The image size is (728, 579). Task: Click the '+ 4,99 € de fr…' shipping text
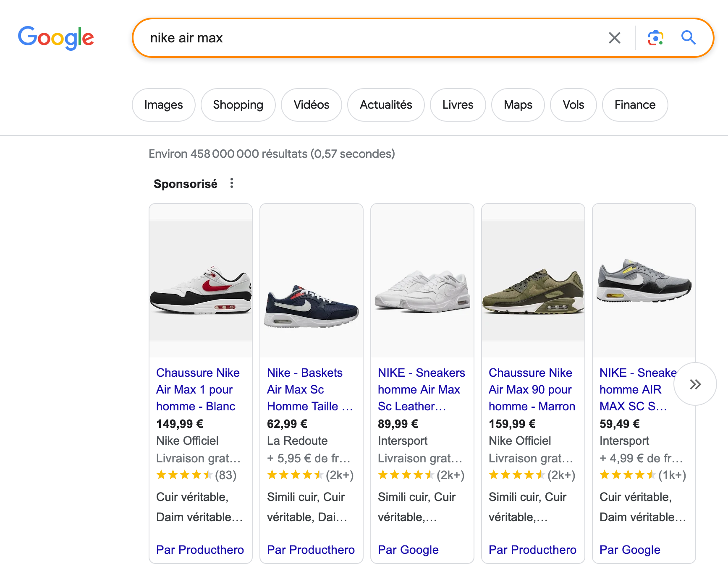point(641,458)
